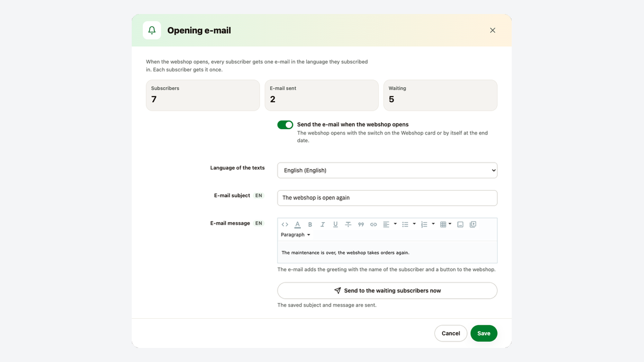The width and height of the screenshot is (644, 362).
Task: Insert a table
Action: tap(443, 225)
